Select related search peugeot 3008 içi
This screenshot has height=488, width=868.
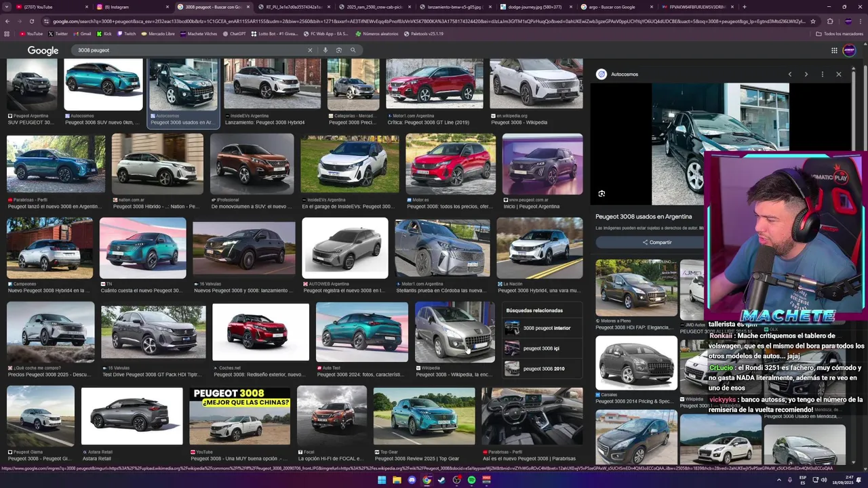point(542,348)
